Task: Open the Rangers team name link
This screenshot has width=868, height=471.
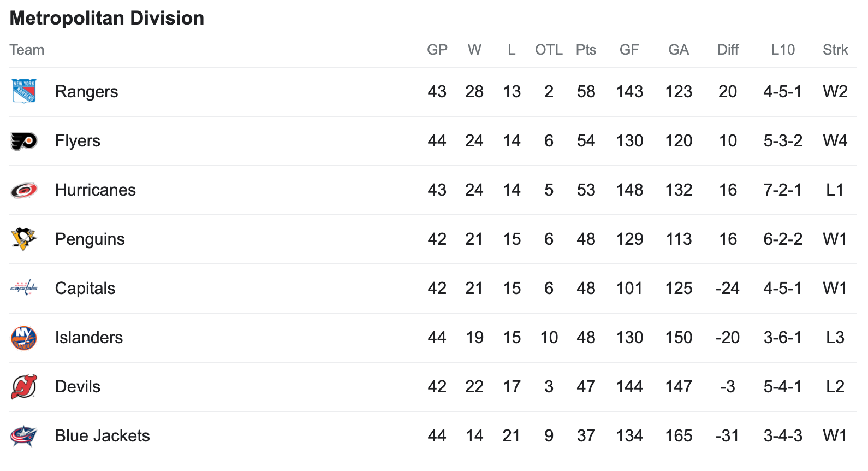Action: point(86,92)
